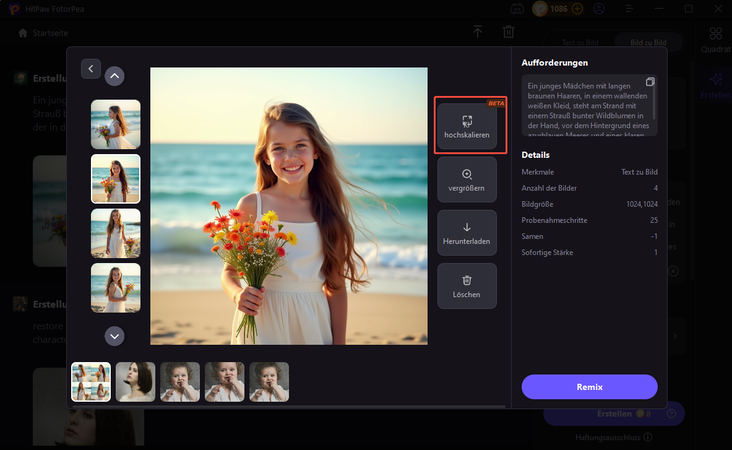Screen dimensions: 732x450
Task: Click the Anzahl der Bilder label
Action: click(549, 188)
